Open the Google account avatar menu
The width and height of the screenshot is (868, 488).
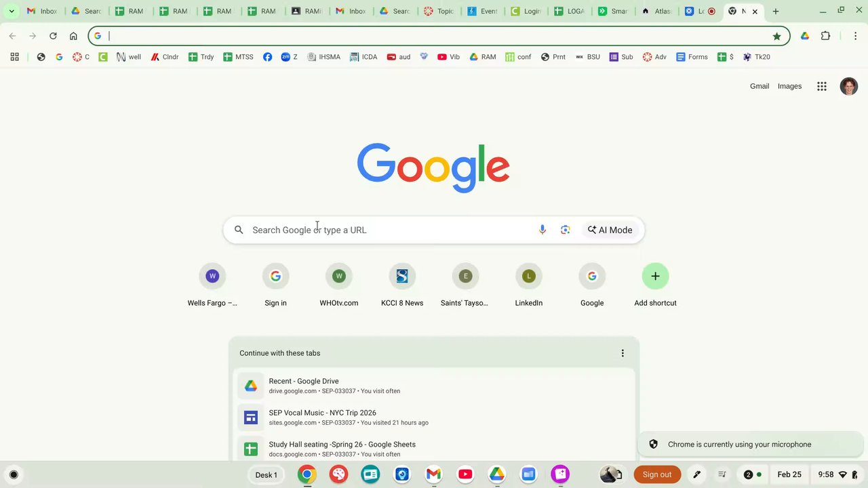(848, 86)
